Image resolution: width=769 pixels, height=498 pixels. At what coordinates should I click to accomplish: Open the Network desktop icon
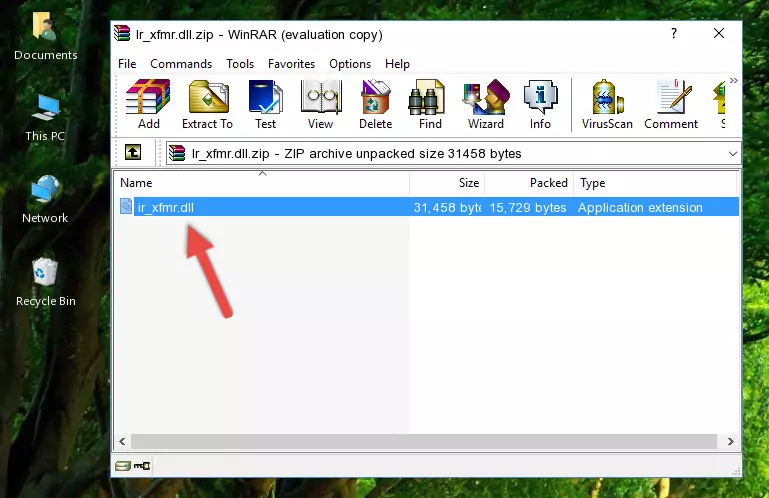coord(45,199)
